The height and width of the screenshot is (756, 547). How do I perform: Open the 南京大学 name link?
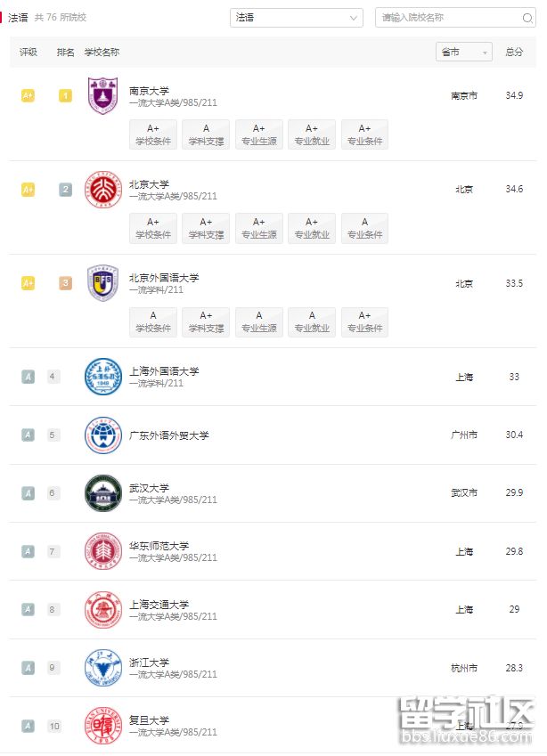(149, 91)
